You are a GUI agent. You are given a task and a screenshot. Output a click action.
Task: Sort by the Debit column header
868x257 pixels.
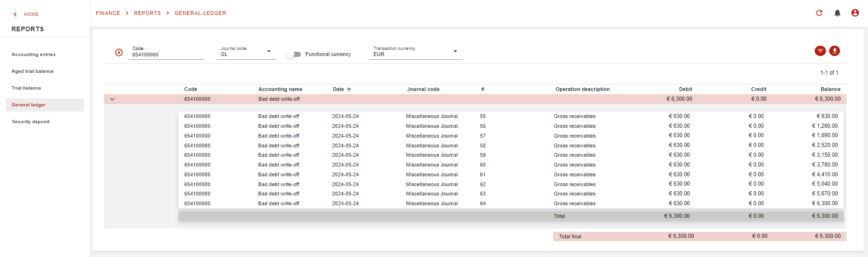685,89
